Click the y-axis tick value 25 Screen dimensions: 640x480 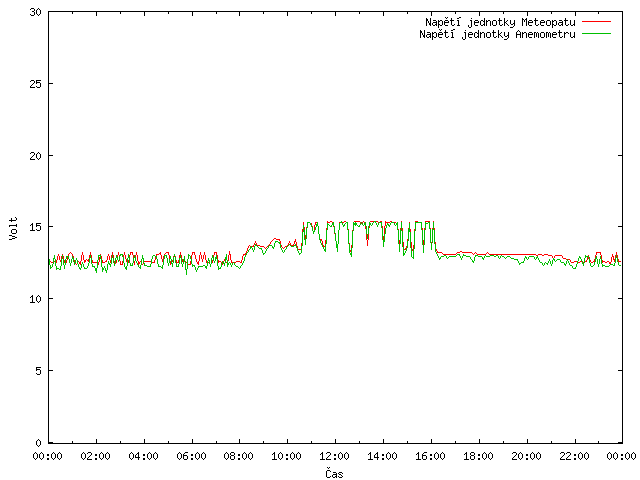click(36, 84)
